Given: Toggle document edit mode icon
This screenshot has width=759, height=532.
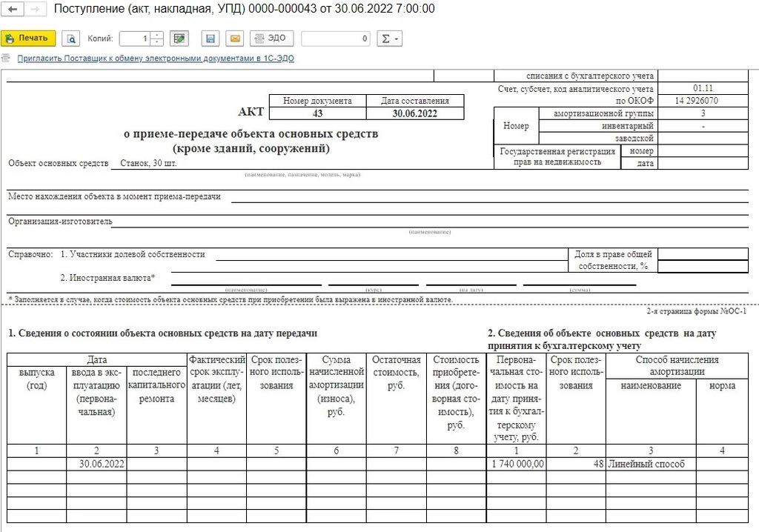Looking at the screenshot, I should 179,39.
